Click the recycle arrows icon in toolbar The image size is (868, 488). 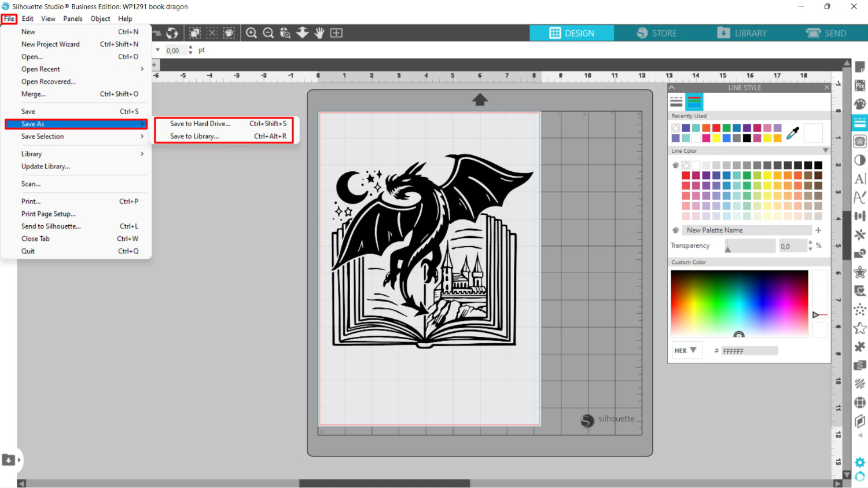click(x=172, y=33)
